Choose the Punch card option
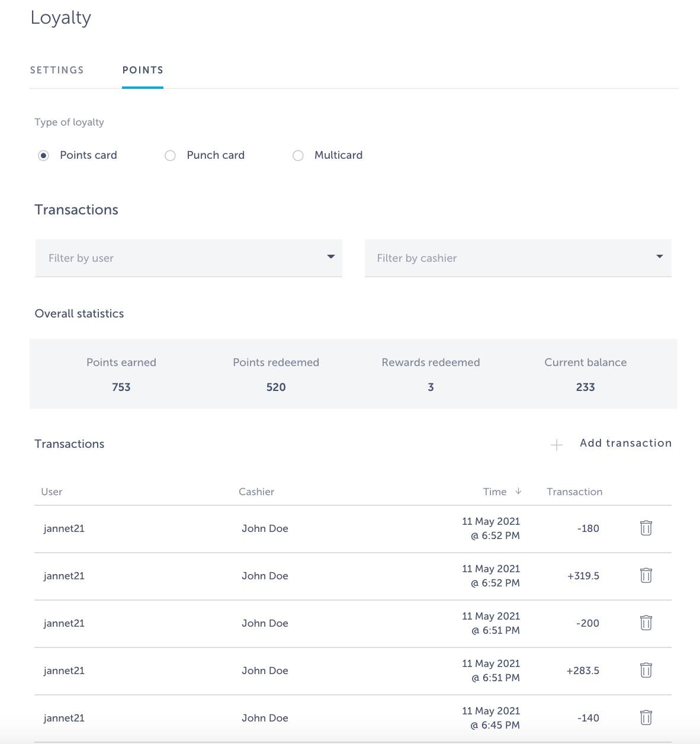 point(170,155)
